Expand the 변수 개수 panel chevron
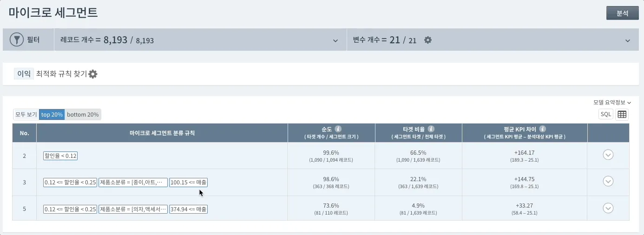Viewport: 644px width, 235px height. pyautogui.click(x=628, y=41)
